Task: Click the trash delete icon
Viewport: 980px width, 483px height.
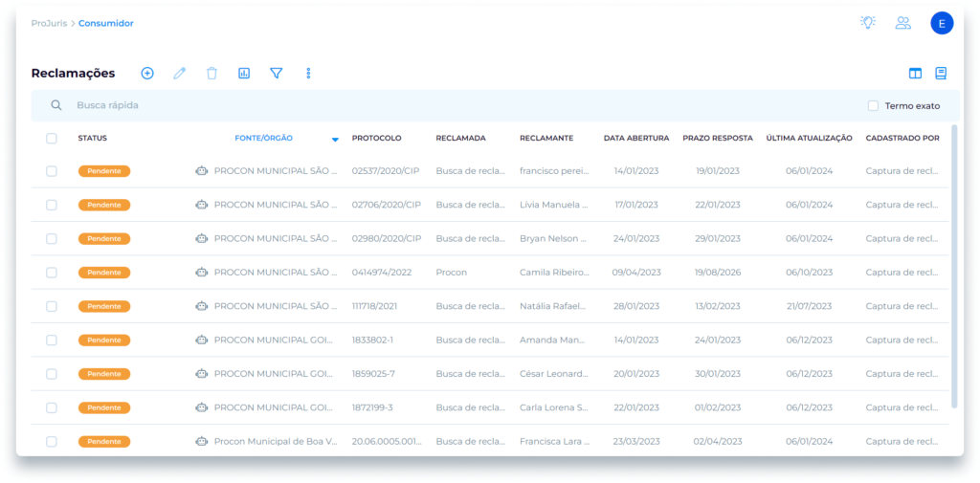Action: 212,73
